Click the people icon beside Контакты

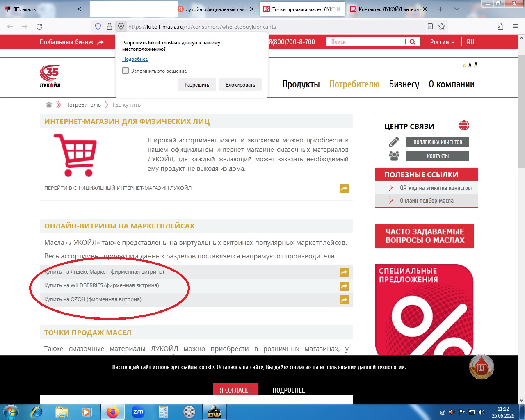(394, 156)
